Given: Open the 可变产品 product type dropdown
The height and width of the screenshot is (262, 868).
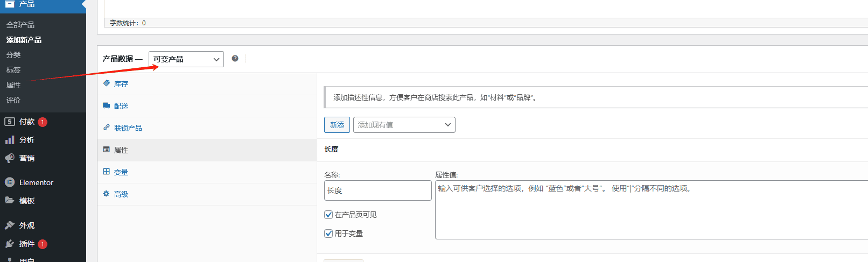Looking at the screenshot, I should point(186,59).
